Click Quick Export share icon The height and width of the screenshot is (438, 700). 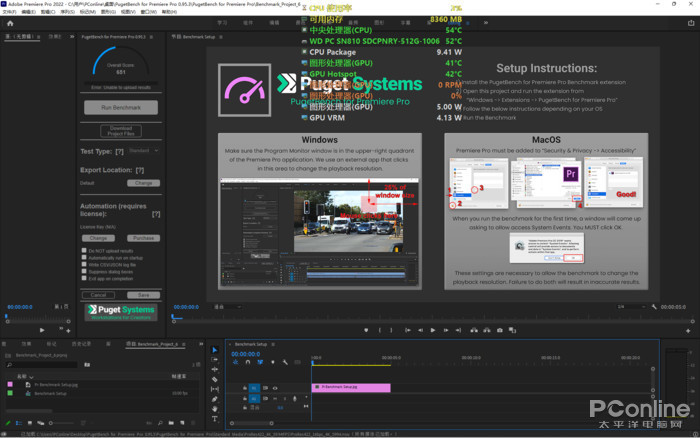691,23
